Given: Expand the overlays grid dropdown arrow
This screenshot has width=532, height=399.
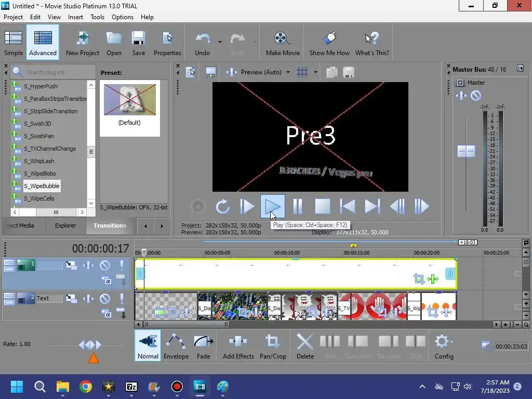Looking at the screenshot, I should (315, 72).
